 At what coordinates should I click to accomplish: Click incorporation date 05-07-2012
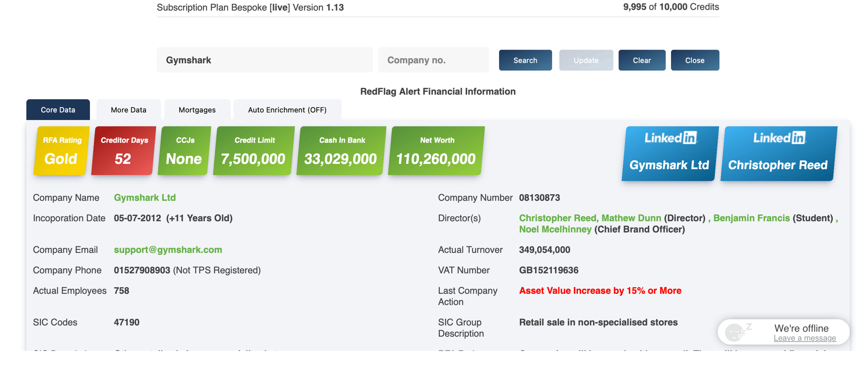click(x=138, y=218)
